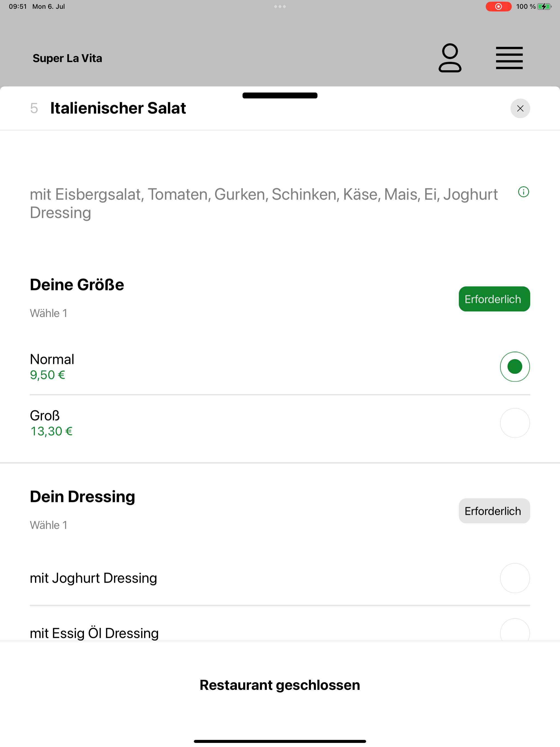Tap the Italienischer Salat heading
Image resolution: width=560 pixels, height=747 pixels.
point(118,108)
